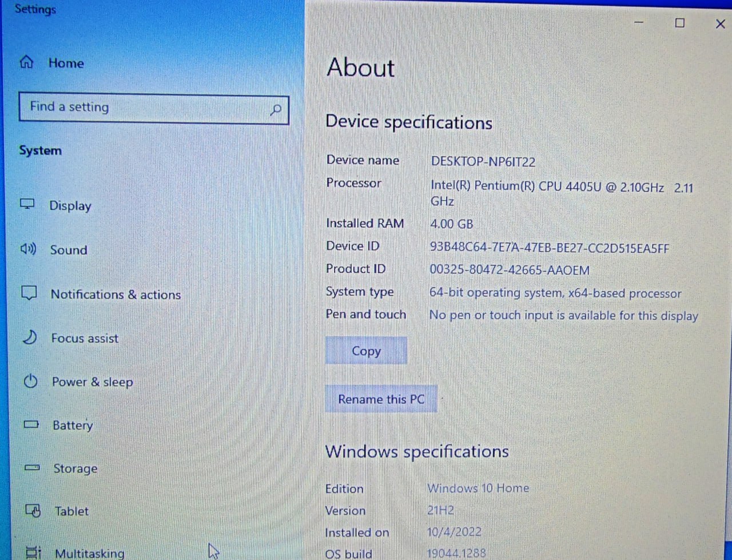Click the Display monitor icon
The image size is (732, 560).
[27, 204]
